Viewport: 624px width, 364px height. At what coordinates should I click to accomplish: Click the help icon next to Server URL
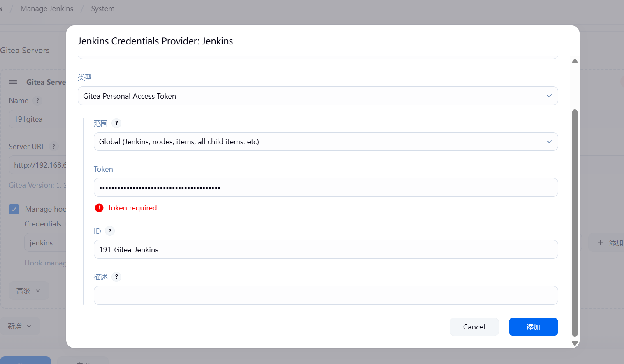[x=53, y=147]
